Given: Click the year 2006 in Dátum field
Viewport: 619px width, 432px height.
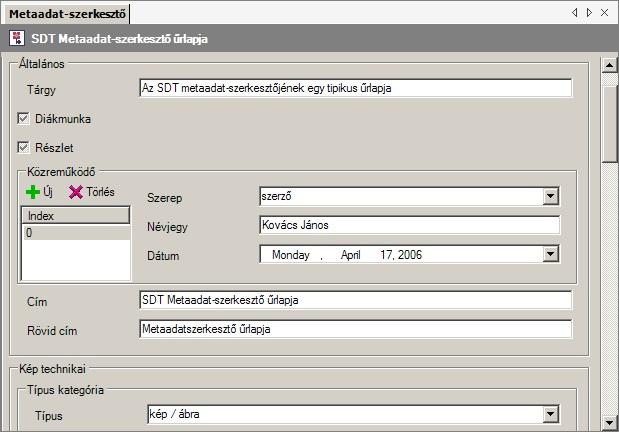Looking at the screenshot, I should [409, 255].
